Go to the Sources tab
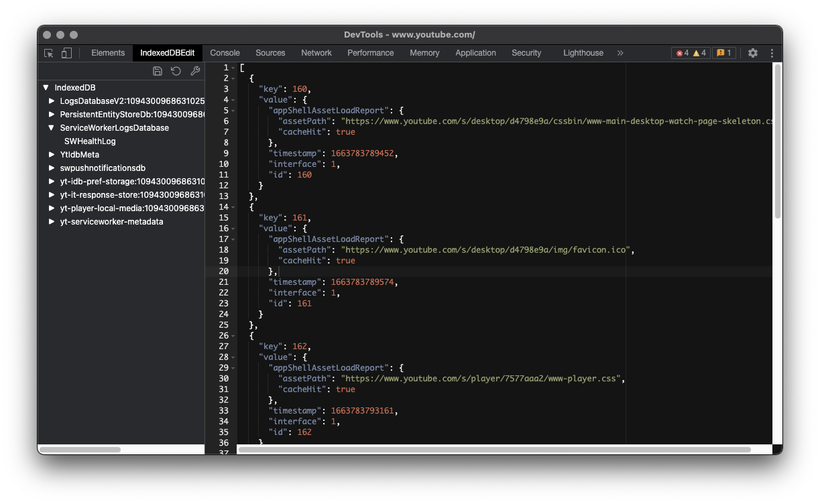This screenshot has height=504, width=820. tap(270, 53)
